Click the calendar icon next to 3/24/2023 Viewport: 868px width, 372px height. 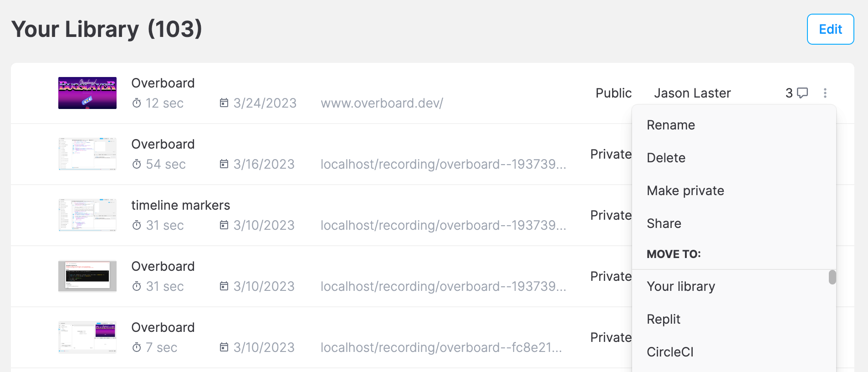[224, 103]
